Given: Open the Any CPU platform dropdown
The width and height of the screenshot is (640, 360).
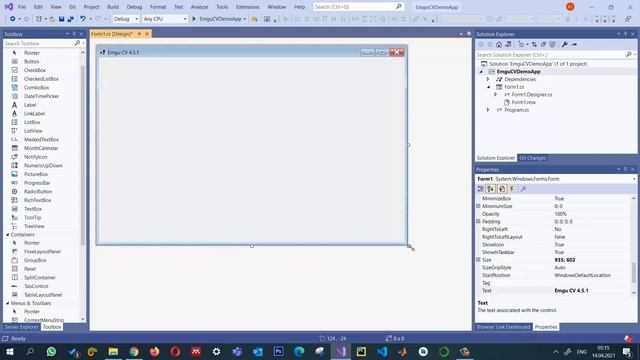Looking at the screenshot, I should [165, 19].
